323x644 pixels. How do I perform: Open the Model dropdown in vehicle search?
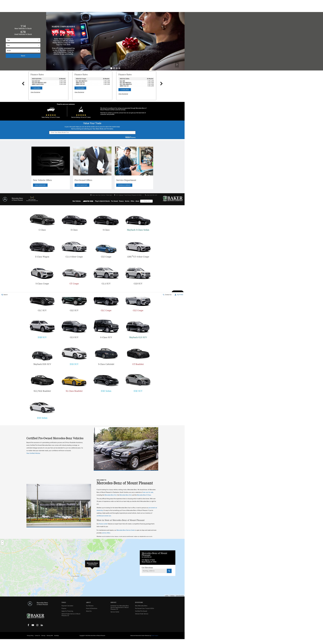coord(23,50)
